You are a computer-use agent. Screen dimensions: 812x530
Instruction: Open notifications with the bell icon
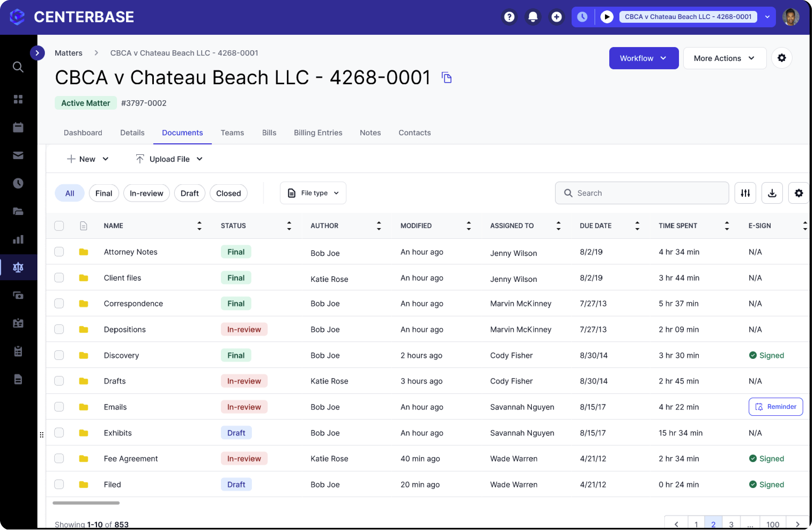point(533,17)
